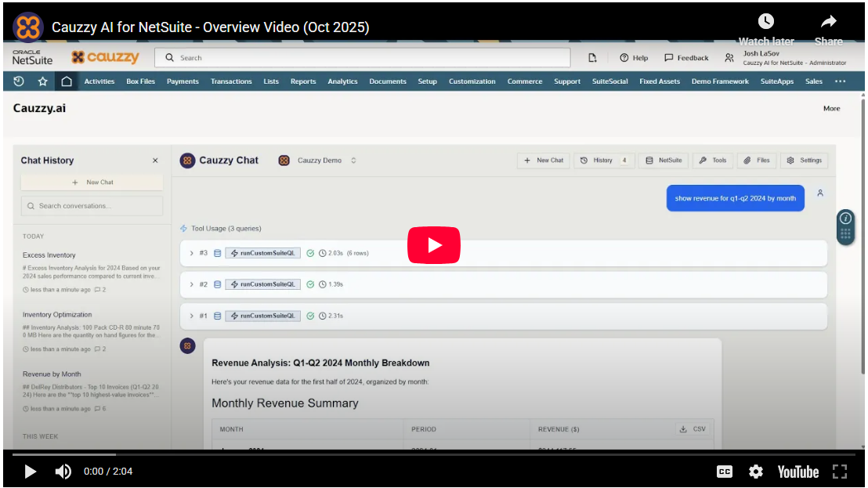Click the Watch later clock icon
Viewport: 868px width, 488px height.
765,22
